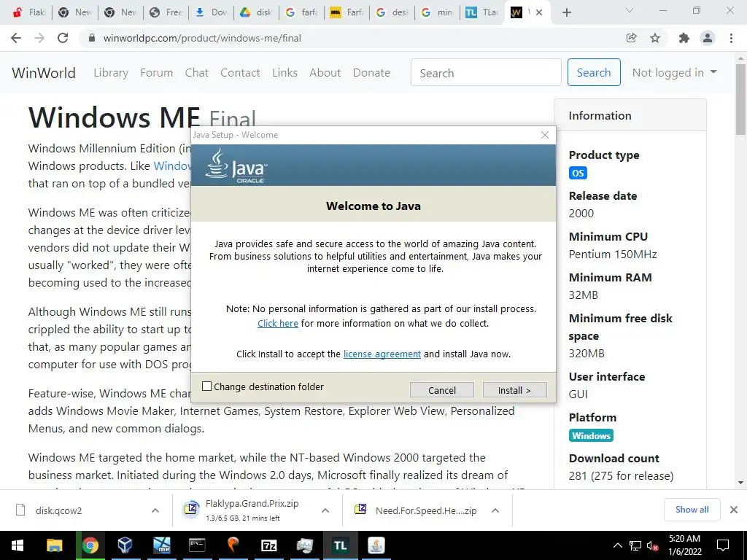Cancel the Java Setup dialog

coord(441,390)
